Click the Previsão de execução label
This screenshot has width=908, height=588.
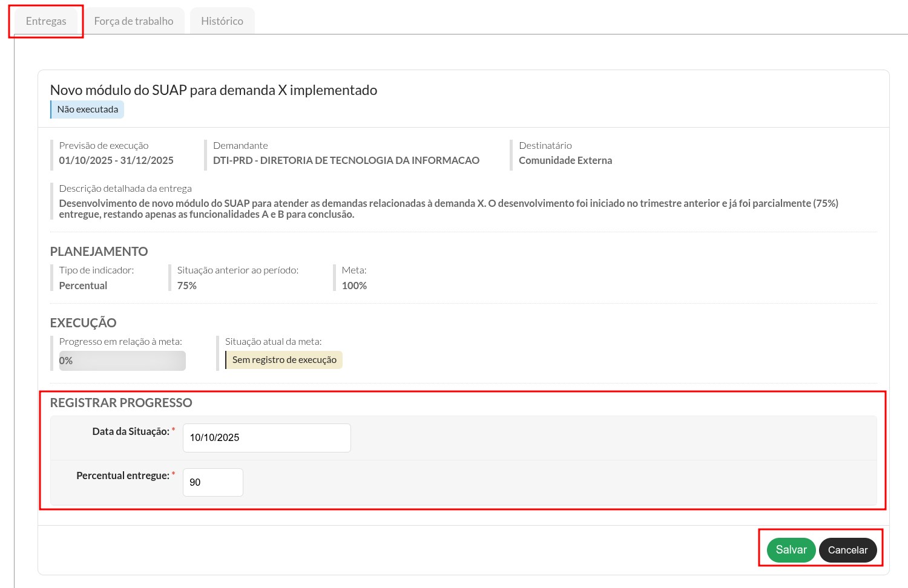pos(104,145)
